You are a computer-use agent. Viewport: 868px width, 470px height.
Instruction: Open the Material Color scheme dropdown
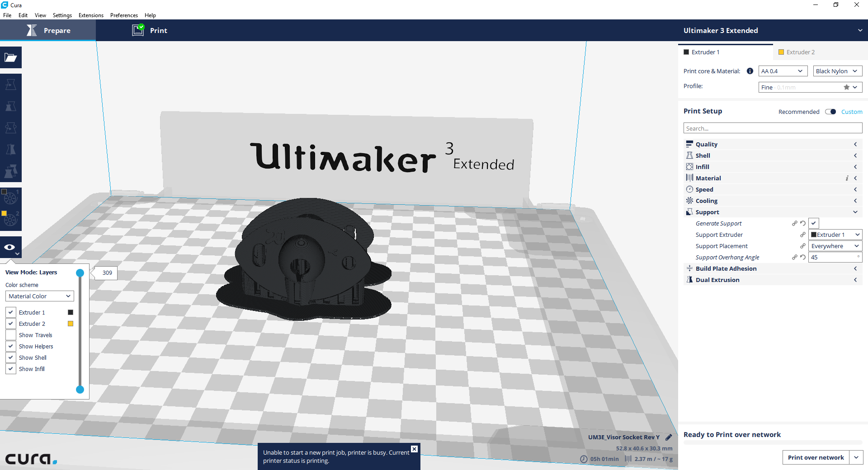(x=40, y=296)
